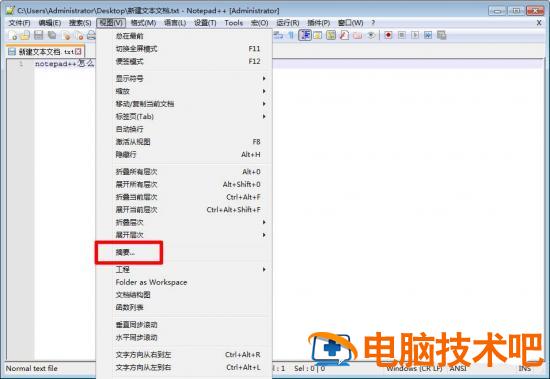Toggle 自动换行 in the View menu

pos(185,129)
